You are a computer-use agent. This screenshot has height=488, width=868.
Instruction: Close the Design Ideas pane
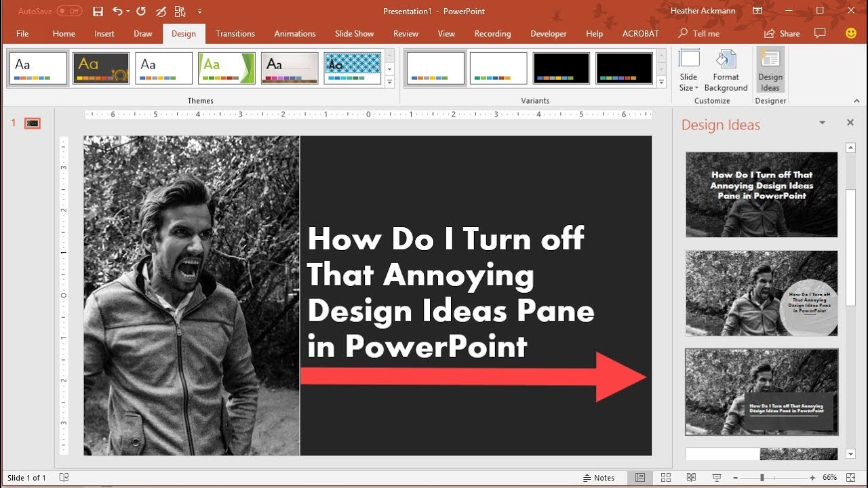pos(850,123)
